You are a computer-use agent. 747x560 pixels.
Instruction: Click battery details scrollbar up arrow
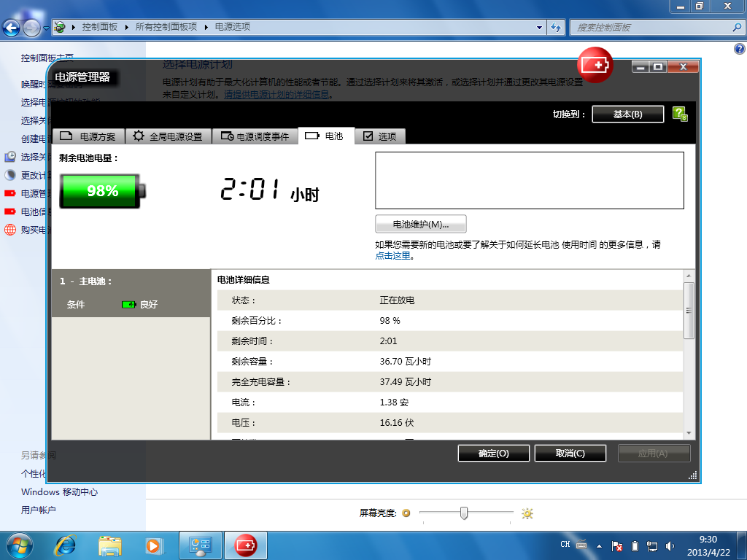pyautogui.click(x=689, y=276)
